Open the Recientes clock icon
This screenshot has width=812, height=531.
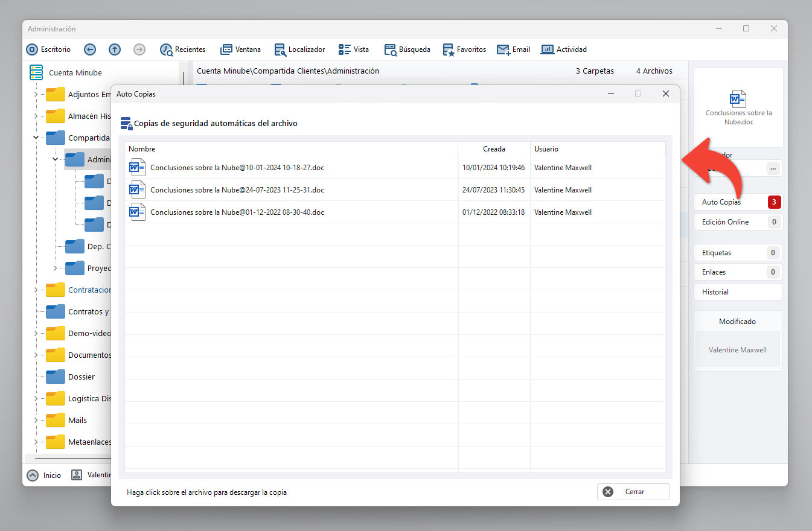(166, 49)
